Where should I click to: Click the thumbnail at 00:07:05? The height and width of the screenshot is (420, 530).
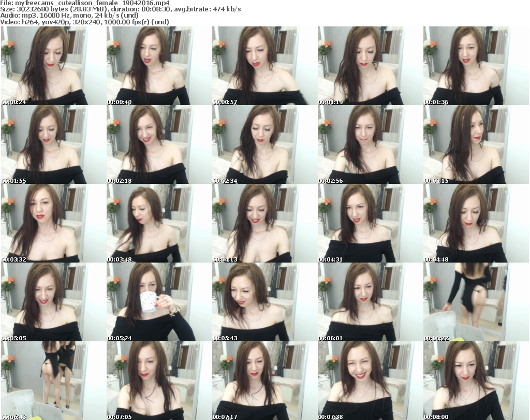pyautogui.click(x=159, y=381)
